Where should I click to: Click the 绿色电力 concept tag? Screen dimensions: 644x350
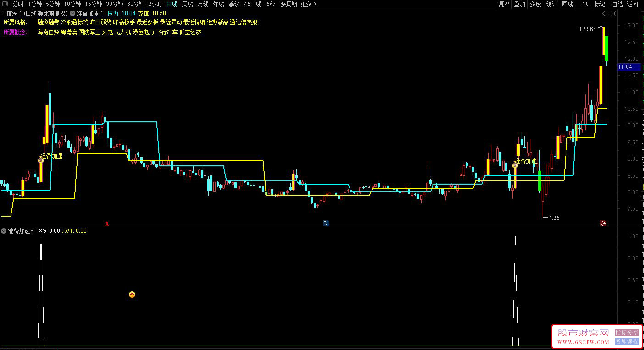click(x=143, y=33)
